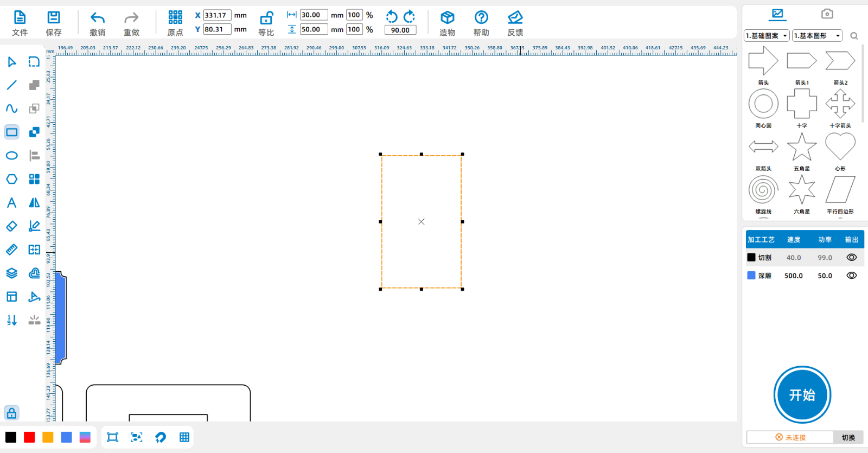This screenshot has height=453, width=868.
Task: Hide the 深雕 layer with eye icon
Action: [x=851, y=276]
